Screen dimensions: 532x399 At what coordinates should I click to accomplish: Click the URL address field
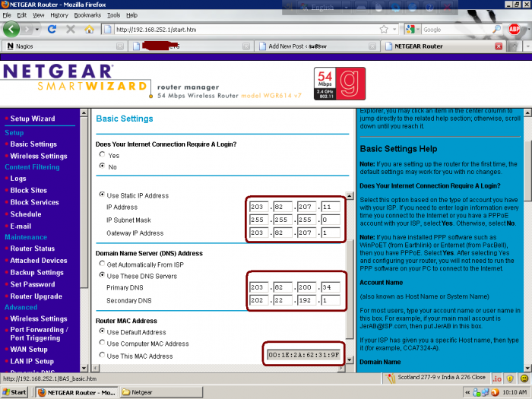pos(246,30)
